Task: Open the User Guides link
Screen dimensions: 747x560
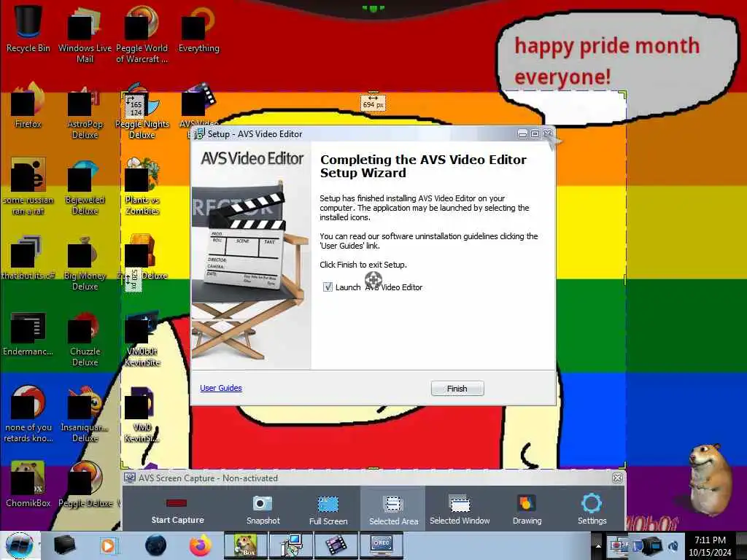Action: pyautogui.click(x=221, y=388)
